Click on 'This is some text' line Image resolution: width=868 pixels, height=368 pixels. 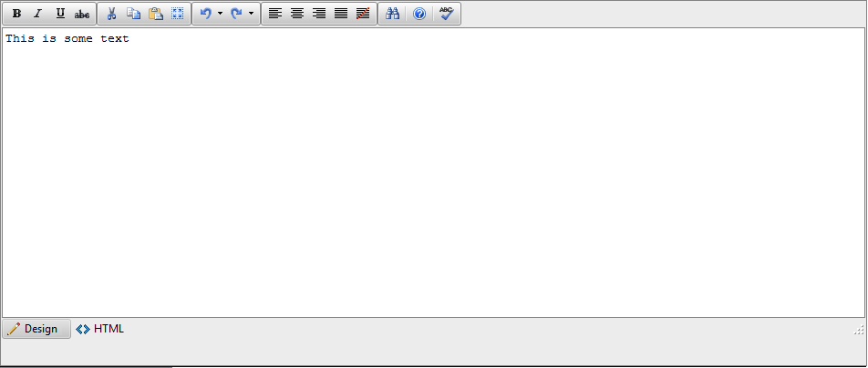67,39
